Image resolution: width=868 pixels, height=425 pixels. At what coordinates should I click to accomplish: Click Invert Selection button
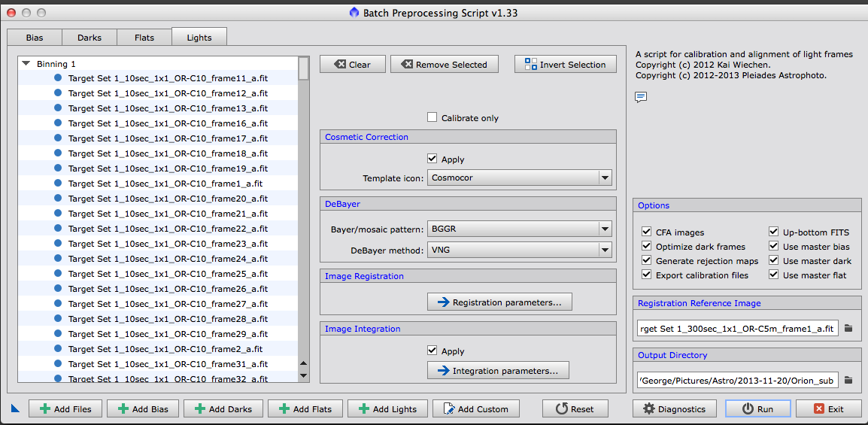[565, 65]
